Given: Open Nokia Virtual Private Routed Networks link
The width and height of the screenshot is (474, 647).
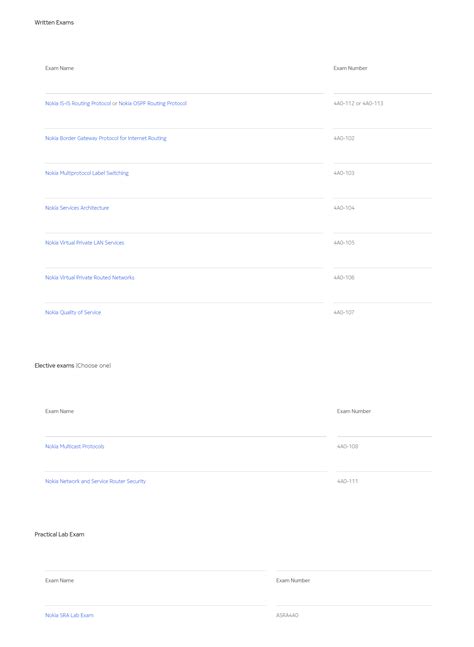Looking at the screenshot, I should [90, 278].
